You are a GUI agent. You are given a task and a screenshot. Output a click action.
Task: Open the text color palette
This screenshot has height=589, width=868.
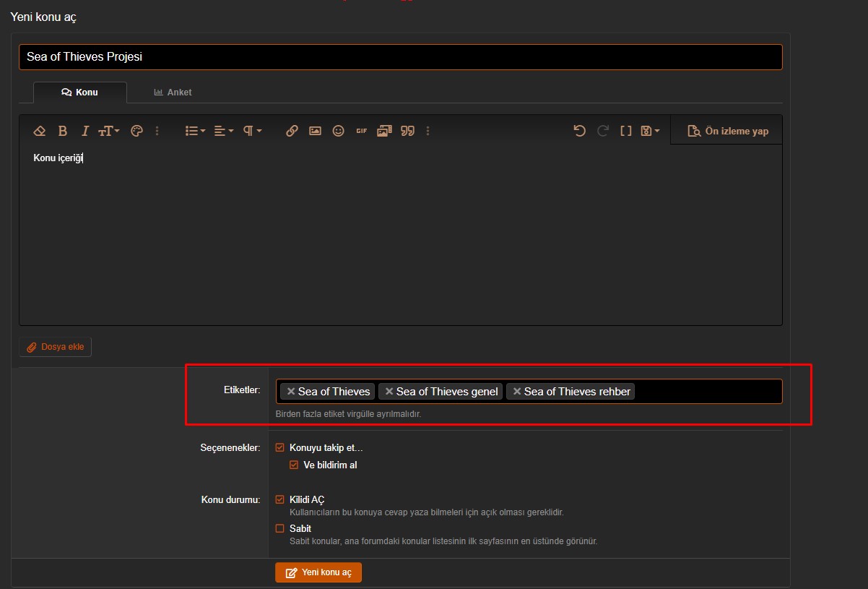point(136,131)
